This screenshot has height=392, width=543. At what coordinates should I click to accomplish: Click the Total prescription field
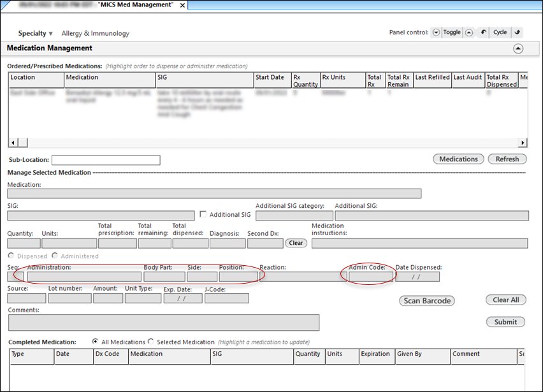(x=117, y=243)
